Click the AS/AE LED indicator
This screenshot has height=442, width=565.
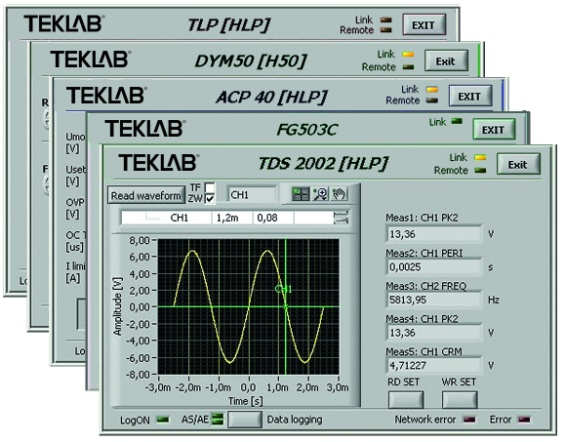tap(217, 419)
